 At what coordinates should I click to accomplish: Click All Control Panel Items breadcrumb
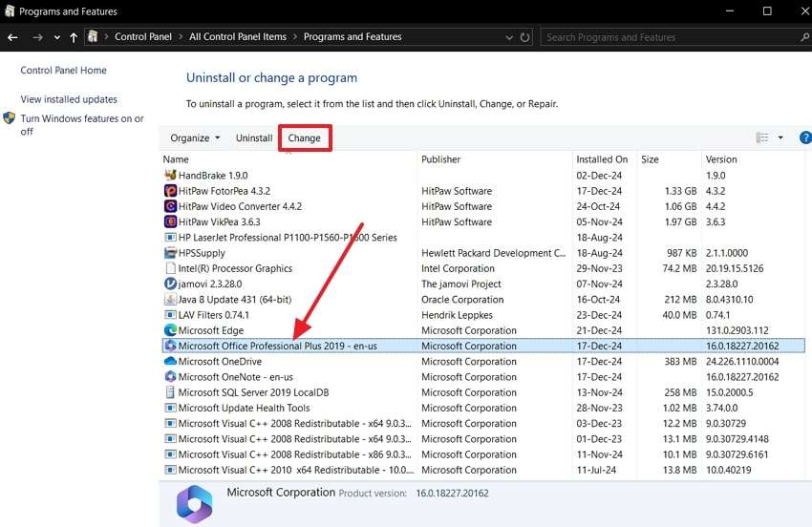[238, 36]
